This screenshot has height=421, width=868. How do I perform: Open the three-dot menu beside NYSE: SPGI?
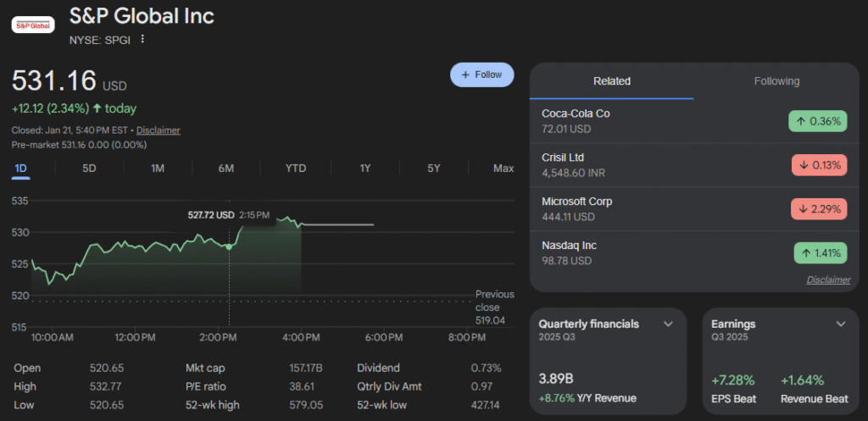click(142, 39)
